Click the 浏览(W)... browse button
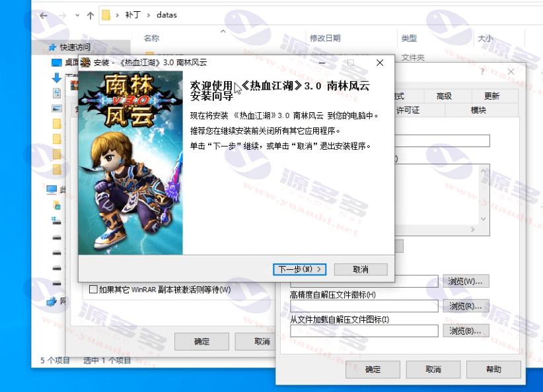 [465, 281]
